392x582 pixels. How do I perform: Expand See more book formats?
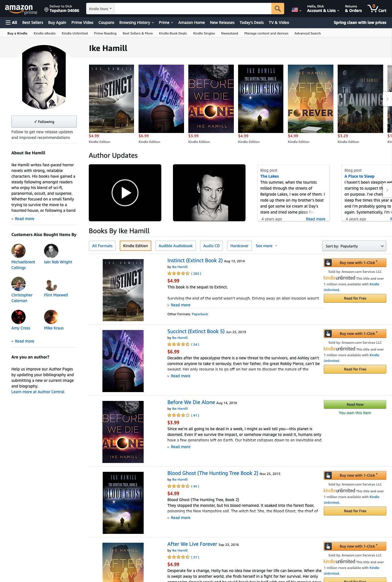(x=266, y=246)
